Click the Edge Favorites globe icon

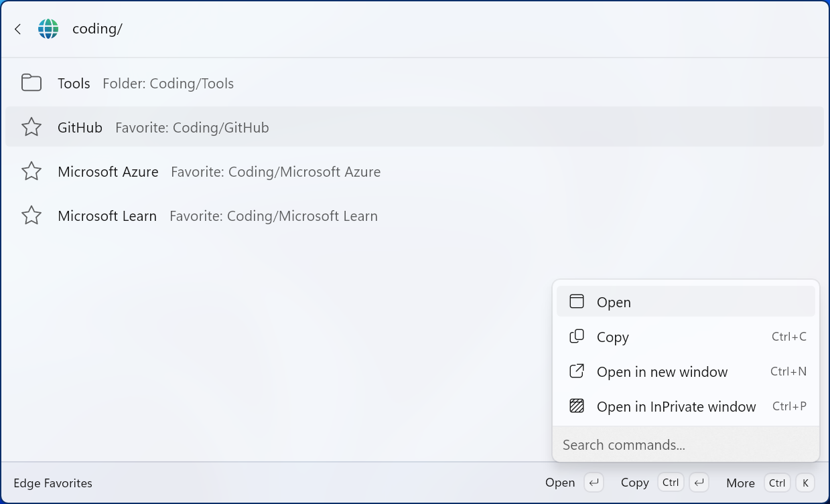tap(48, 29)
